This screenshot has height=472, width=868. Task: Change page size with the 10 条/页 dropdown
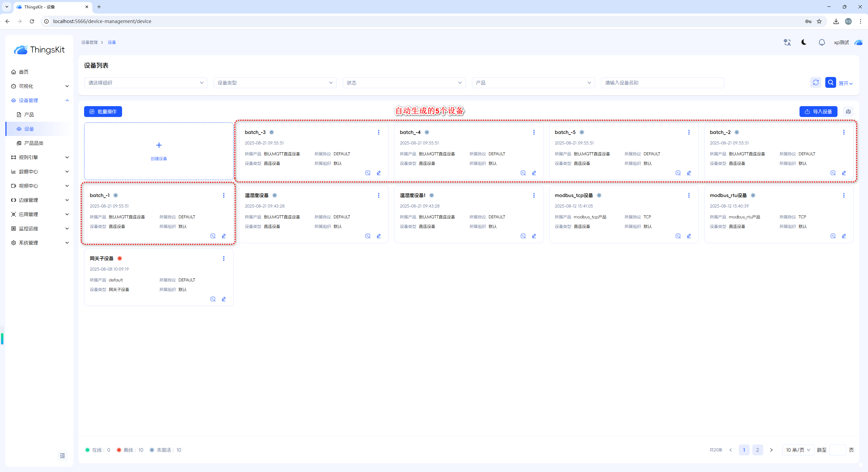point(798,450)
